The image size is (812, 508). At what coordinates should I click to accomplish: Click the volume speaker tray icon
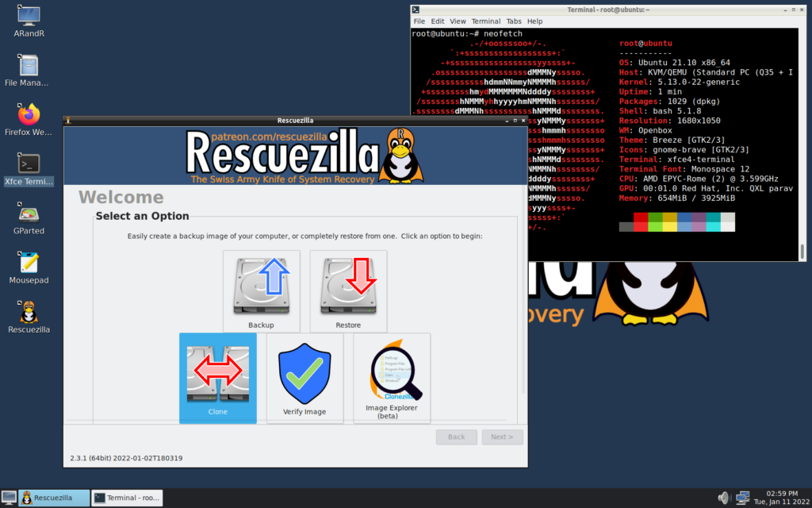click(723, 498)
